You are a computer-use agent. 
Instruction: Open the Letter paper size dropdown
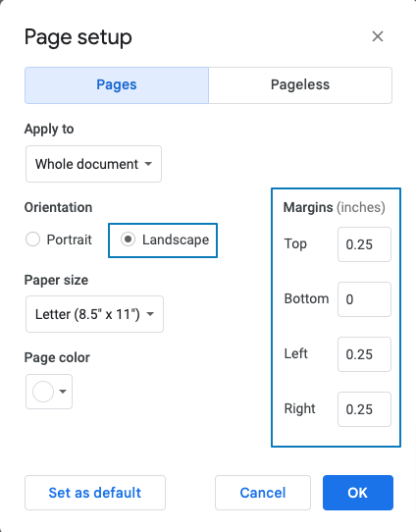(x=94, y=314)
